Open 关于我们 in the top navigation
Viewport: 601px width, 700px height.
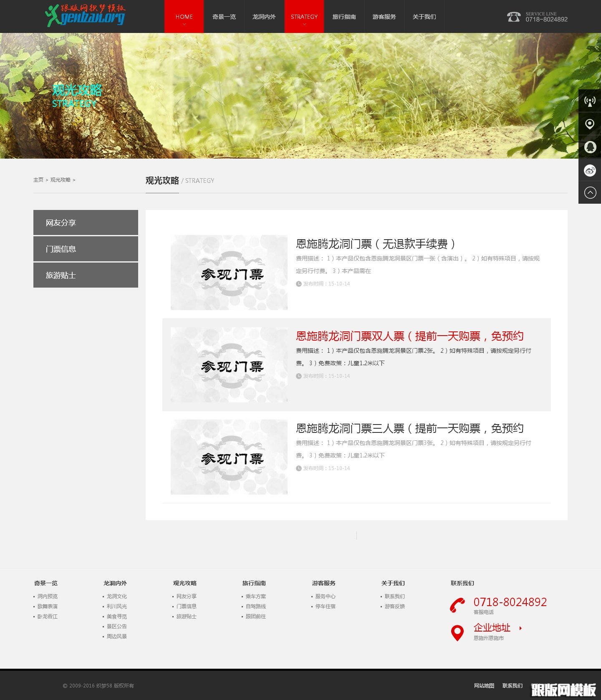tap(424, 17)
